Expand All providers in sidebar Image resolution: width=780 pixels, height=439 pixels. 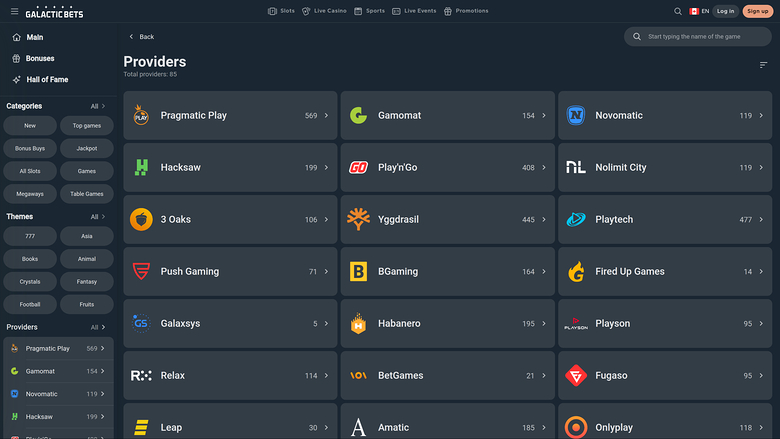coord(97,327)
